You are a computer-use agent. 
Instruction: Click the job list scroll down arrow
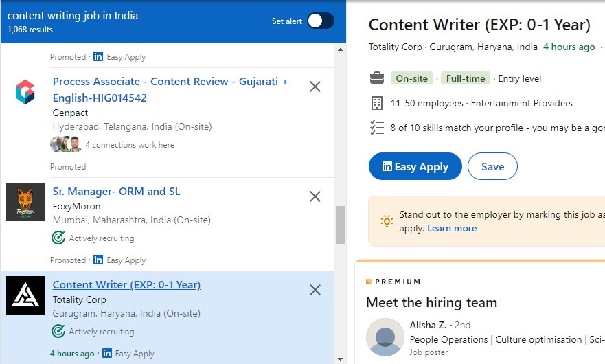[340, 359]
